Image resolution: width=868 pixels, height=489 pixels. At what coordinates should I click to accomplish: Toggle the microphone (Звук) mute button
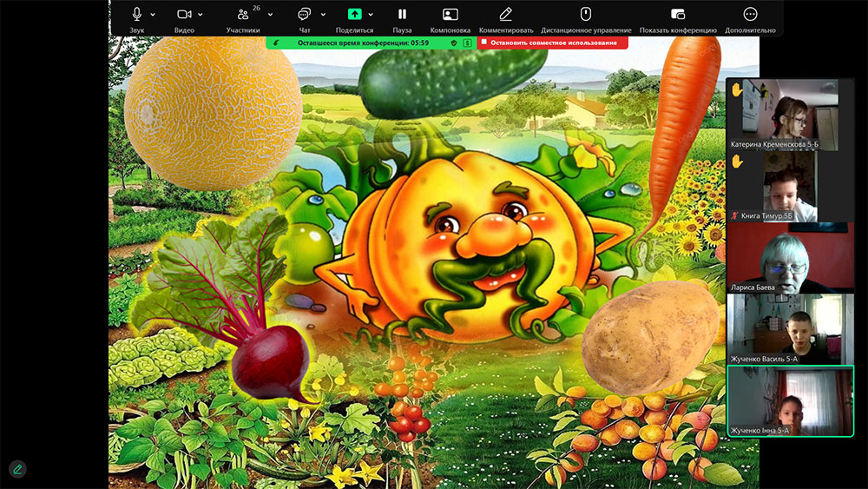[x=137, y=15]
